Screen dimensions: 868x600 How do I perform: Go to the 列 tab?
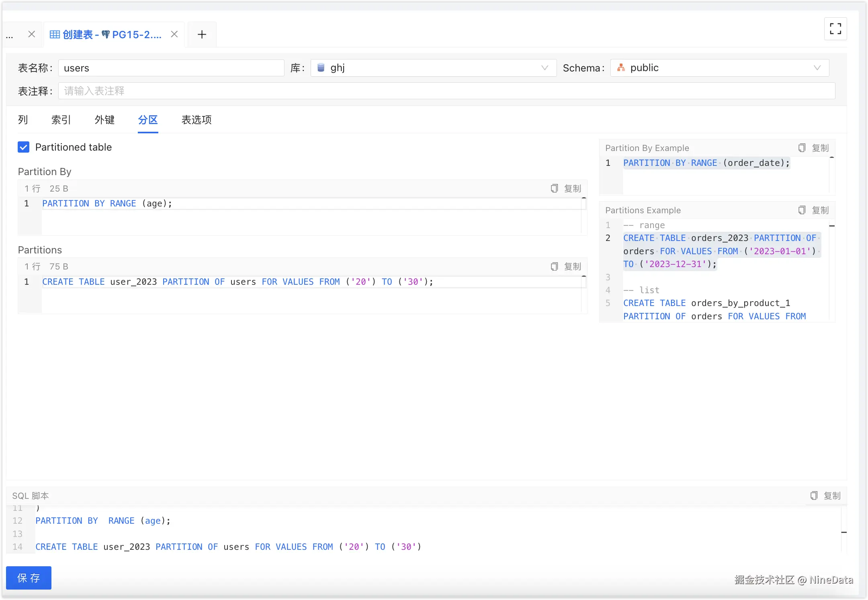[23, 120]
